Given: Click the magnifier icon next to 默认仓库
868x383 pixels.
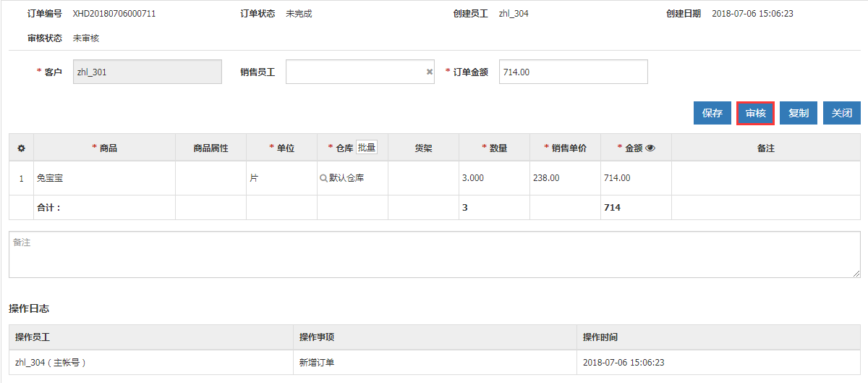Looking at the screenshot, I should (x=323, y=178).
